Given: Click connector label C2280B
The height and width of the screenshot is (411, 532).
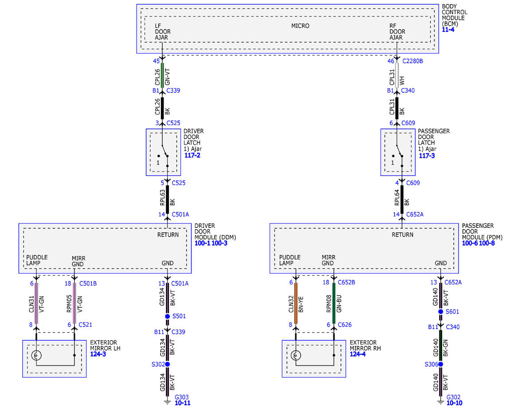Looking at the screenshot, I should [x=412, y=61].
